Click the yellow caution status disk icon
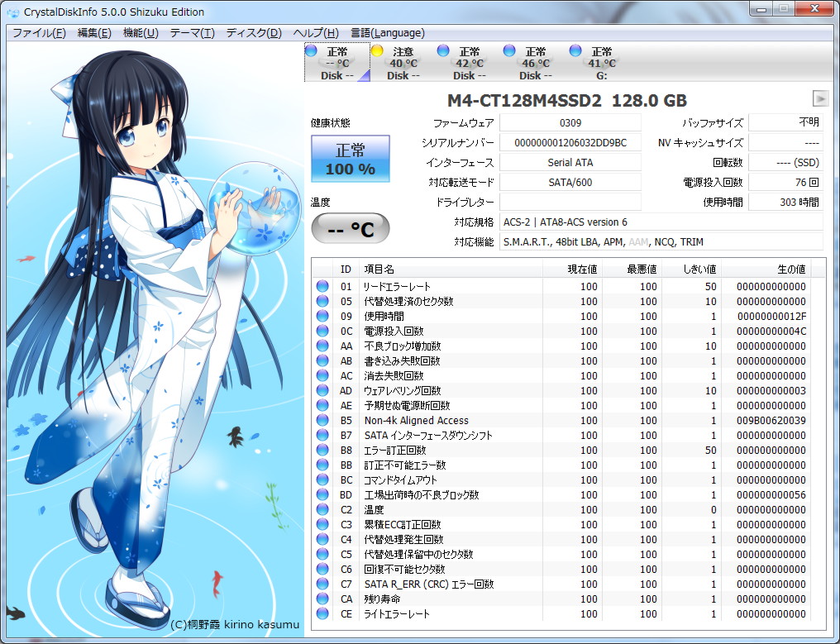Viewport: 840px width, 644px height. (377, 51)
